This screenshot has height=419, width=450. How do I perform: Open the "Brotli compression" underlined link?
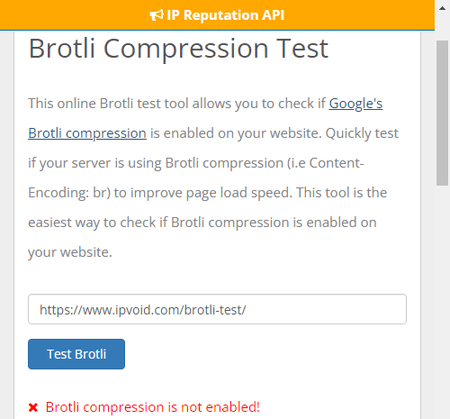(87, 133)
